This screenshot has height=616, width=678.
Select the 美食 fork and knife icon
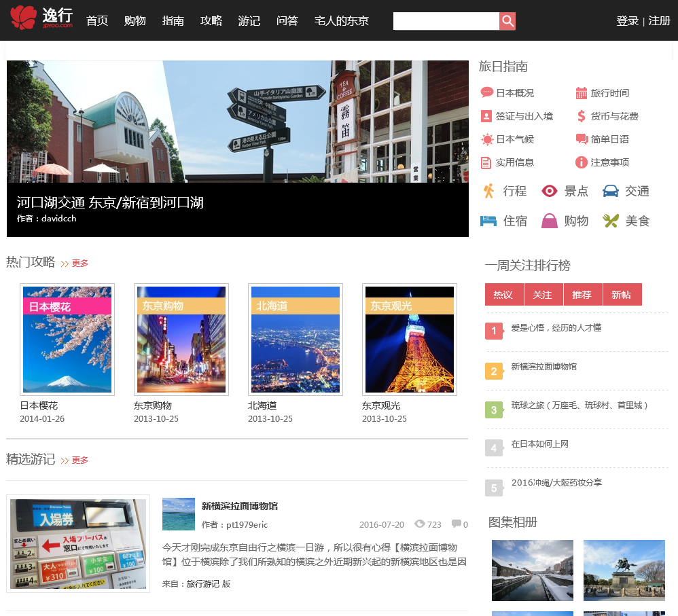pyautogui.click(x=610, y=221)
